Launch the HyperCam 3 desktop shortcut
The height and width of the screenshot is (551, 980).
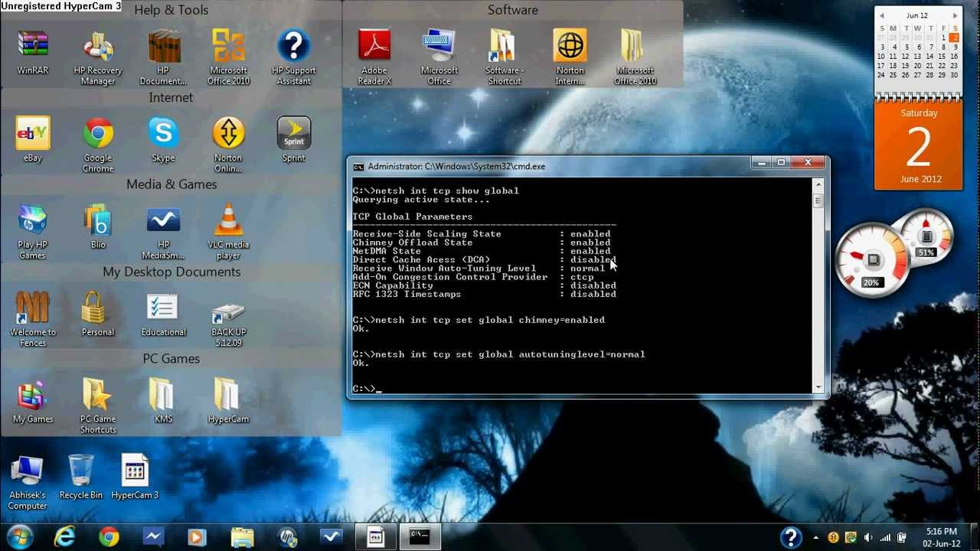[135, 478]
